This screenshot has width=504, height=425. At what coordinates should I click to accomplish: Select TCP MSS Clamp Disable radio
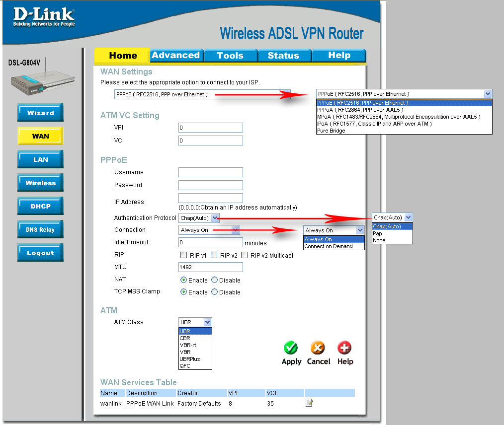(214, 292)
